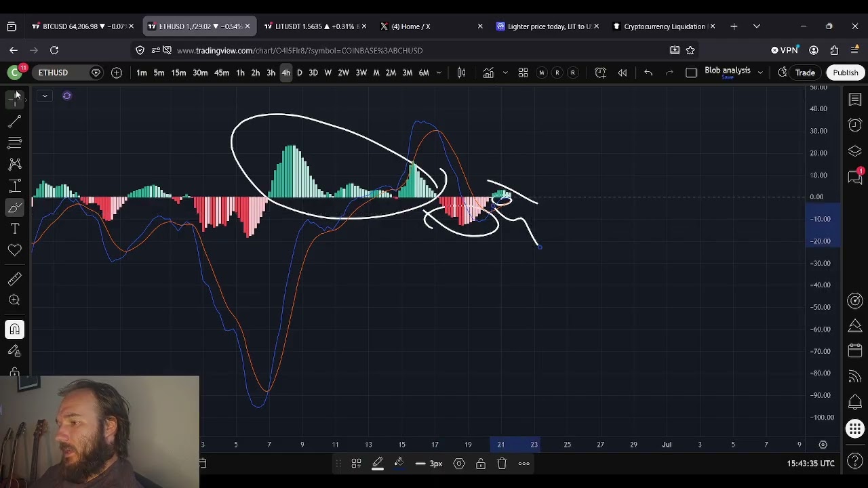Open the heart icons tool
The image size is (868, 488).
[x=14, y=251]
